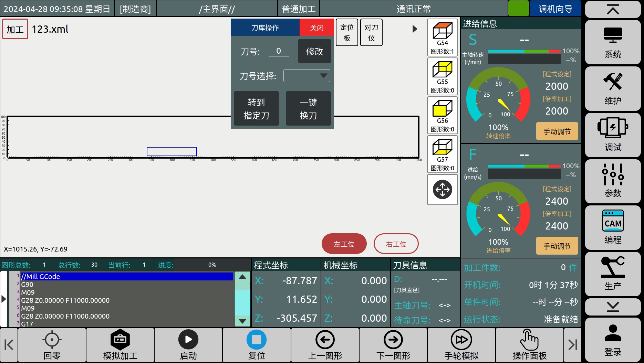Image resolution: width=644 pixels, height=363 pixels.
Task: Open the CAM 编程 programming panel
Action: click(613, 227)
